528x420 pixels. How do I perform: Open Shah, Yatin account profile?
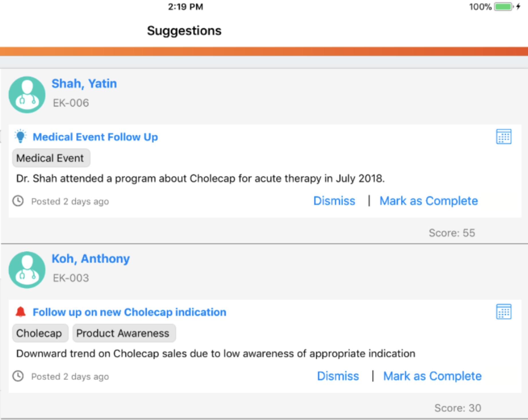(84, 84)
